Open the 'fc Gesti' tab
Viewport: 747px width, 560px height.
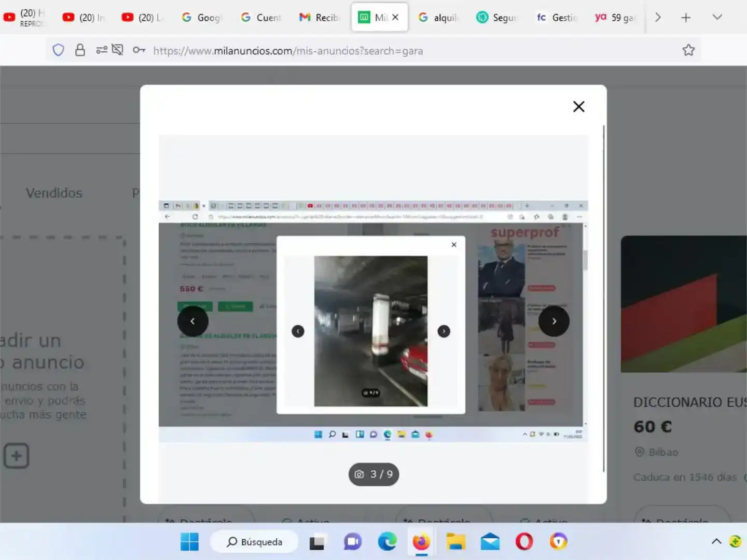pyautogui.click(x=557, y=17)
